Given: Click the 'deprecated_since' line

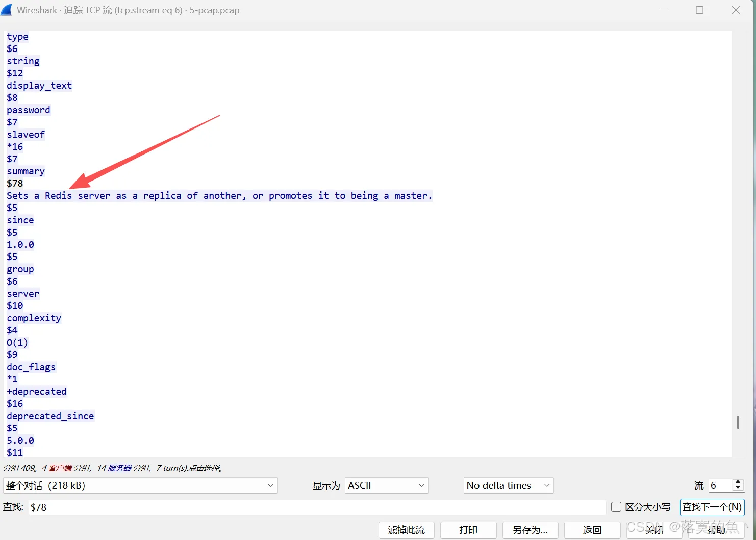Looking at the screenshot, I should pos(50,416).
